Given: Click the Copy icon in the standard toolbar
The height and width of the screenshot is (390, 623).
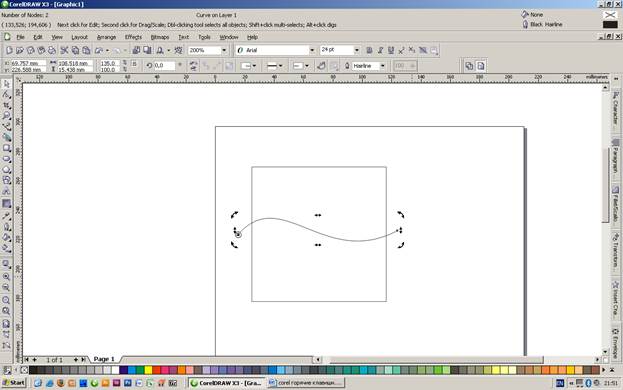Looking at the screenshot, I should (x=75, y=50).
